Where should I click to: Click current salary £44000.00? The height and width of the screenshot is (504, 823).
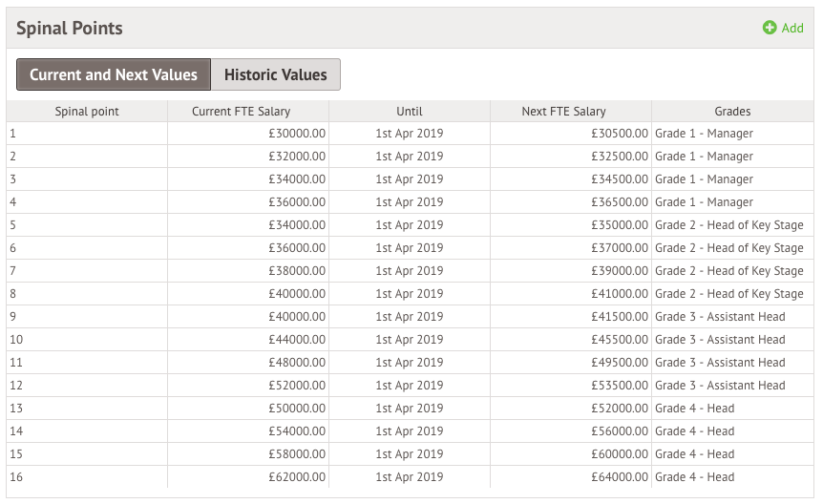(x=297, y=340)
